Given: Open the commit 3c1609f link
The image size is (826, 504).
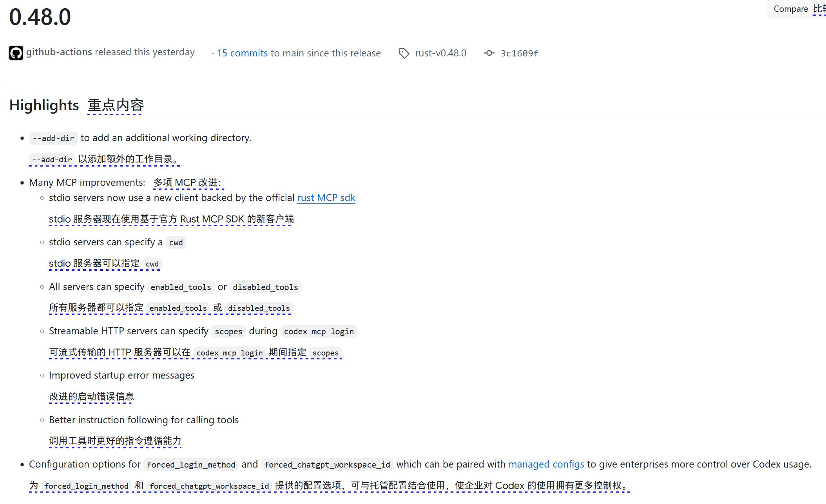Looking at the screenshot, I should 519,53.
